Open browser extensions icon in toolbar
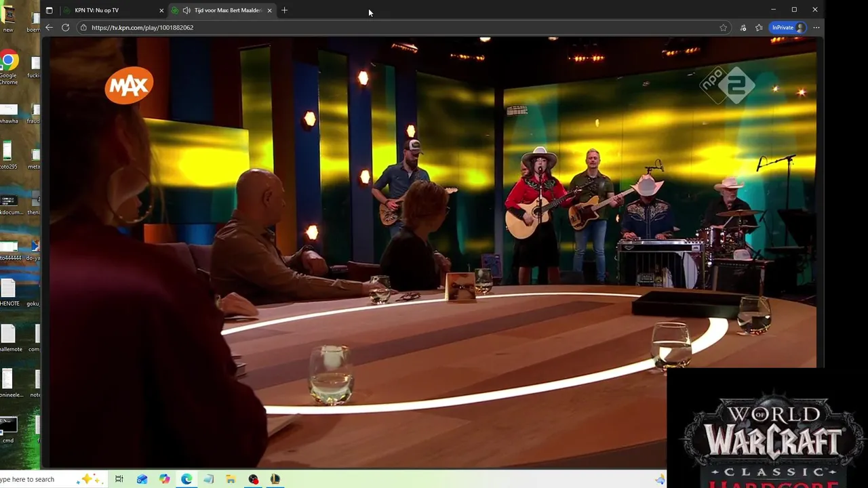The width and height of the screenshot is (868, 488). pyautogui.click(x=743, y=27)
